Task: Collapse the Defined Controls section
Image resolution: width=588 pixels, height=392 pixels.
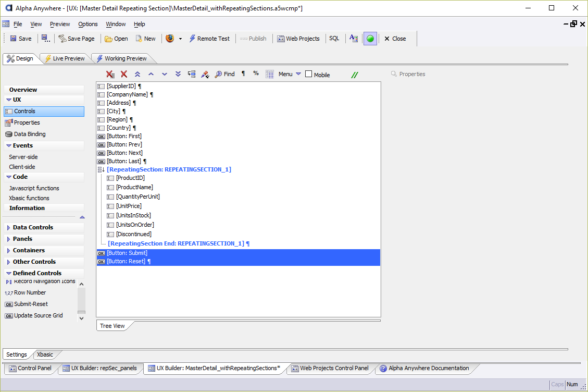Action: tap(9, 273)
